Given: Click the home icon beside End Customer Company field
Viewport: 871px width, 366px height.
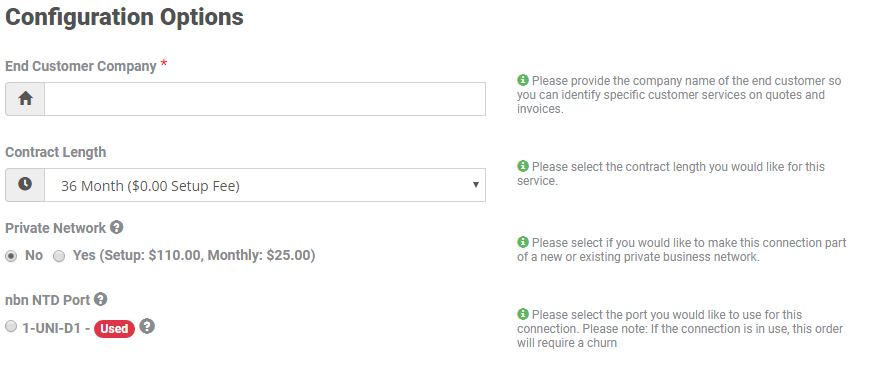Looking at the screenshot, I should click(25, 99).
